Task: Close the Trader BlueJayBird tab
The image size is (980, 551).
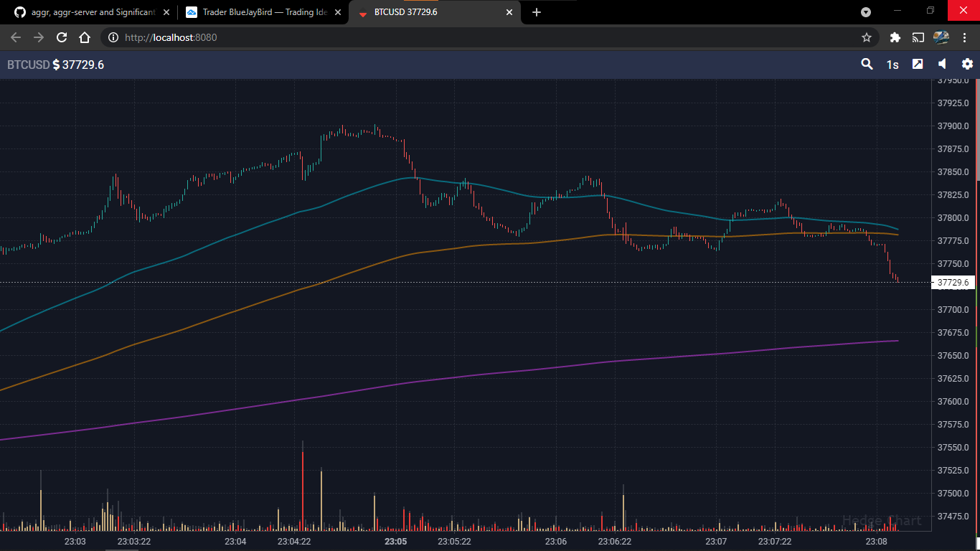Action: pyautogui.click(x=336, y=12)
